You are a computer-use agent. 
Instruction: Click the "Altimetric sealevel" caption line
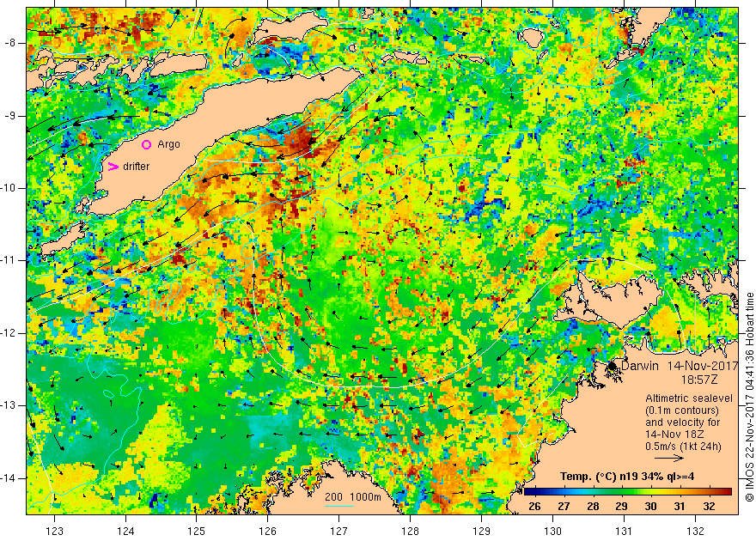[689, 398]
